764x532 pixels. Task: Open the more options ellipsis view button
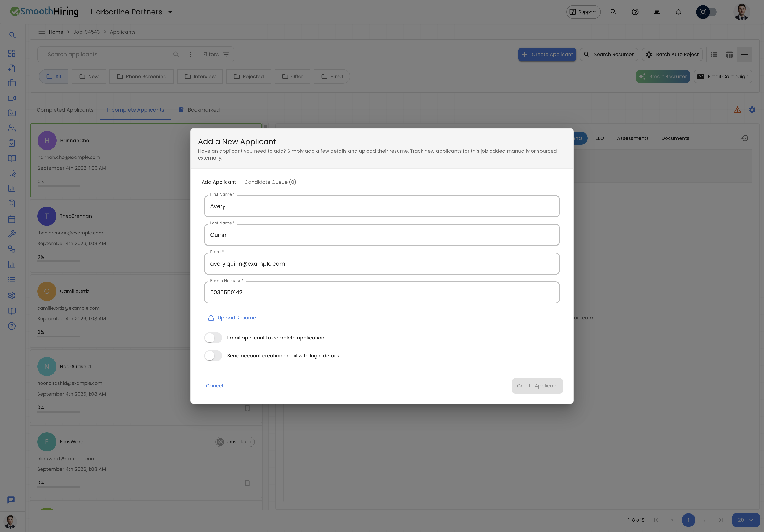point(744,55)
